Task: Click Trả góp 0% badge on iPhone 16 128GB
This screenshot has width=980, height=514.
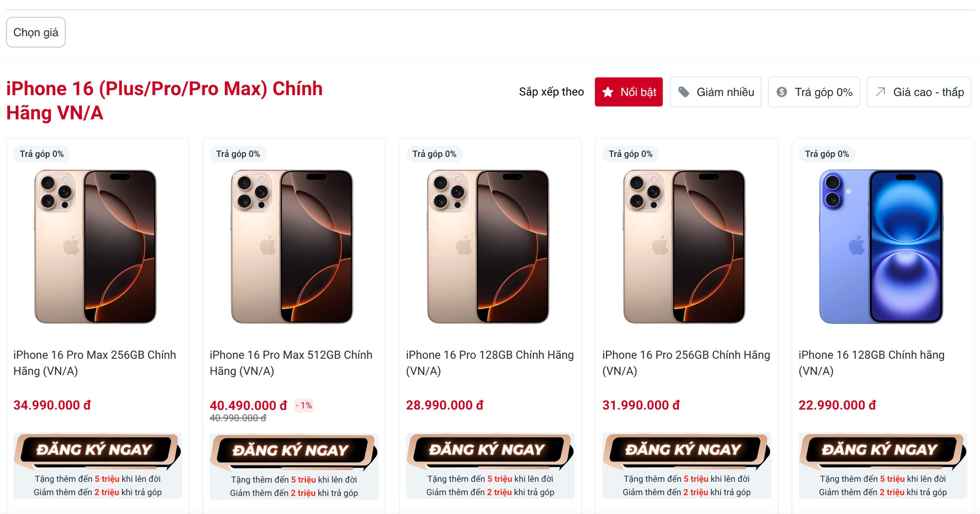Action: 827,154
